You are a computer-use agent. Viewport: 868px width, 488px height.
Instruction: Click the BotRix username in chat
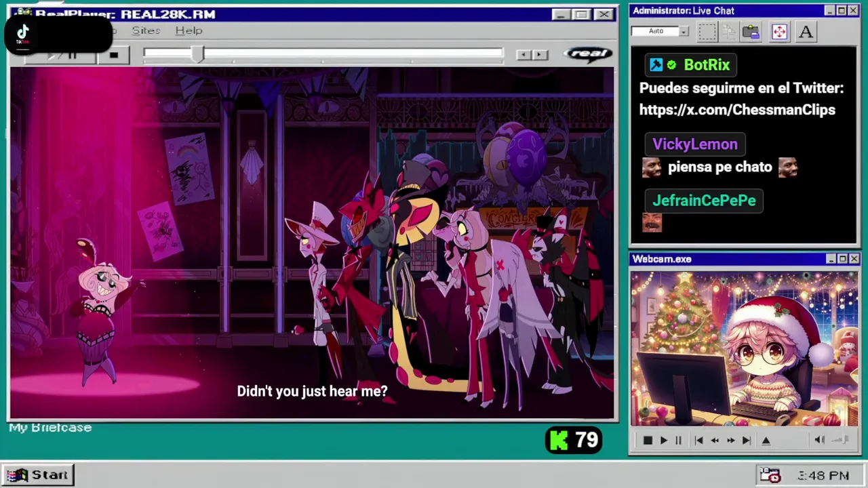[x=707, y=65]
